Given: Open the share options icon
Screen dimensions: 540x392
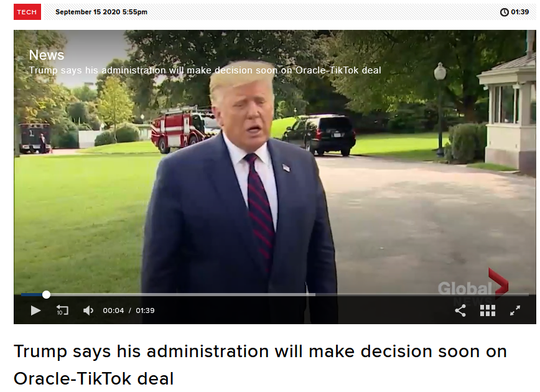Looking at the screenshot, I should (x=460, y=310).
